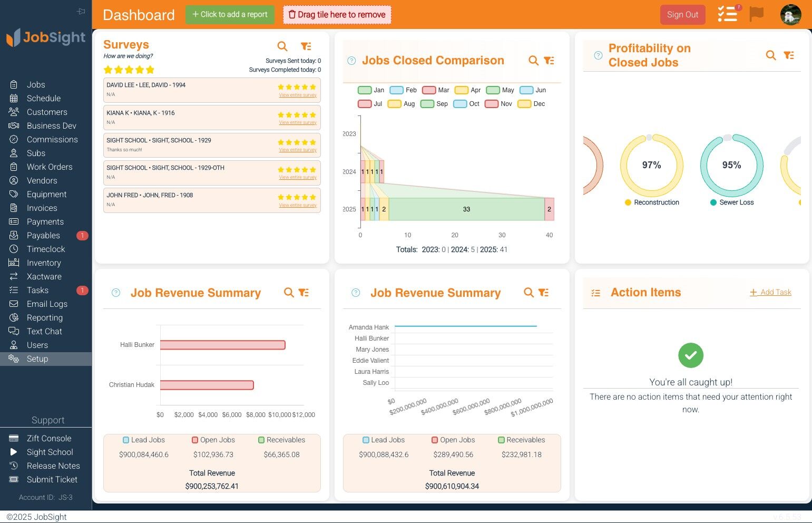Click the Setup gears icon
Viewport: 812px width, 523px height.
point(14,359)
